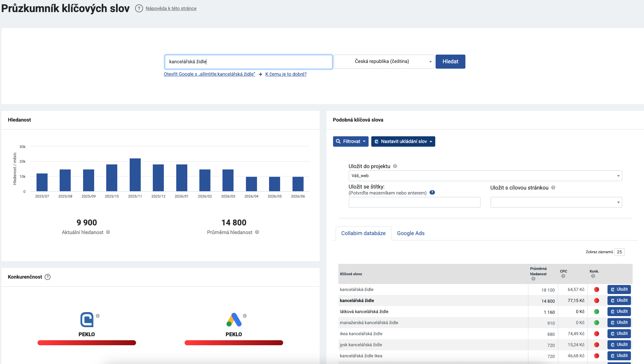Expand the Filtrovat dropdown button
The height and width of the screenshot is (364, 644).
(x=350, y=141)
